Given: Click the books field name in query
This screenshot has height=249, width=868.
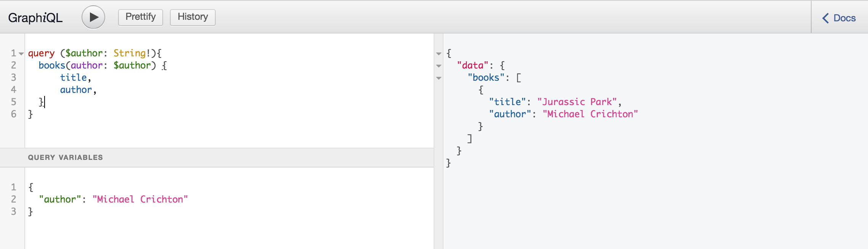Looking at the screenshot, I should pyautogui.click(x=52, y=65).
